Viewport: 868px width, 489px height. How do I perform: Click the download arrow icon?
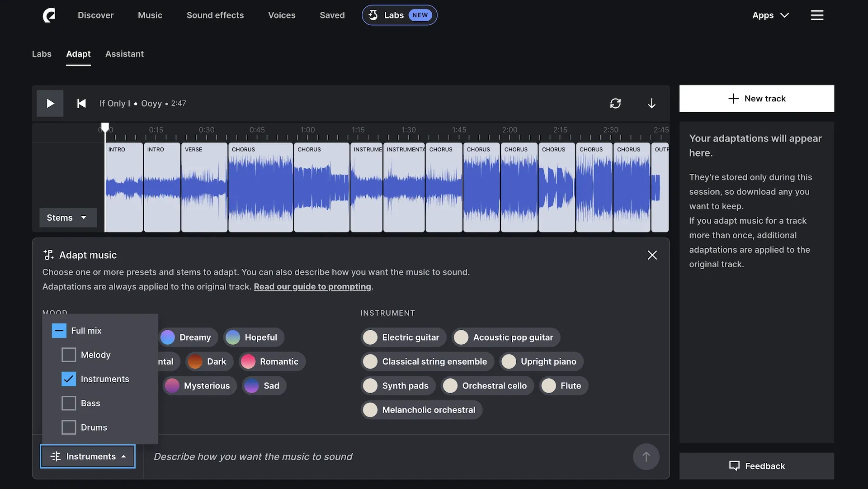[x=651, y=104]
